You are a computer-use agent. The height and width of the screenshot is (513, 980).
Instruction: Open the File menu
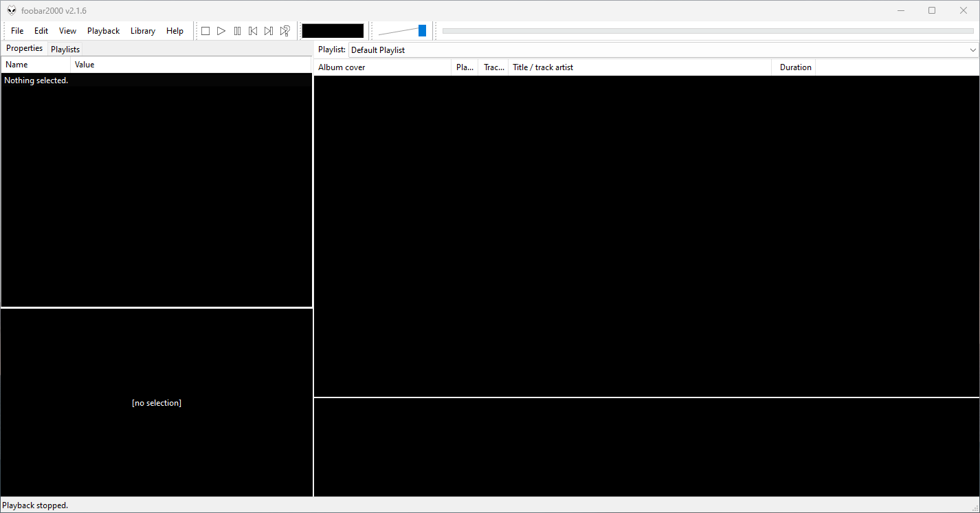click(x=16, y=30)
